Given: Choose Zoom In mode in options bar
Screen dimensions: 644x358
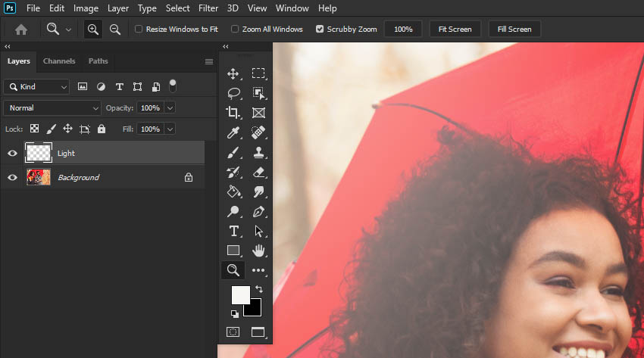Looking at the screenshot, I should [x=93, y=29].
